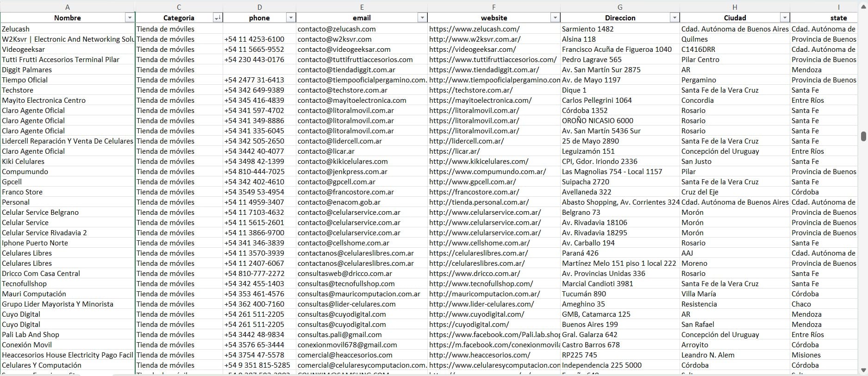
Task: Select the "Mauri Computación" cell
Action: point(68,294)
